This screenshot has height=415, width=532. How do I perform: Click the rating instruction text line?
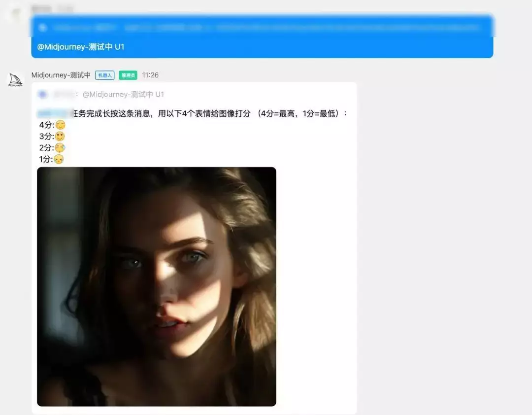click(x=212, y=113)
